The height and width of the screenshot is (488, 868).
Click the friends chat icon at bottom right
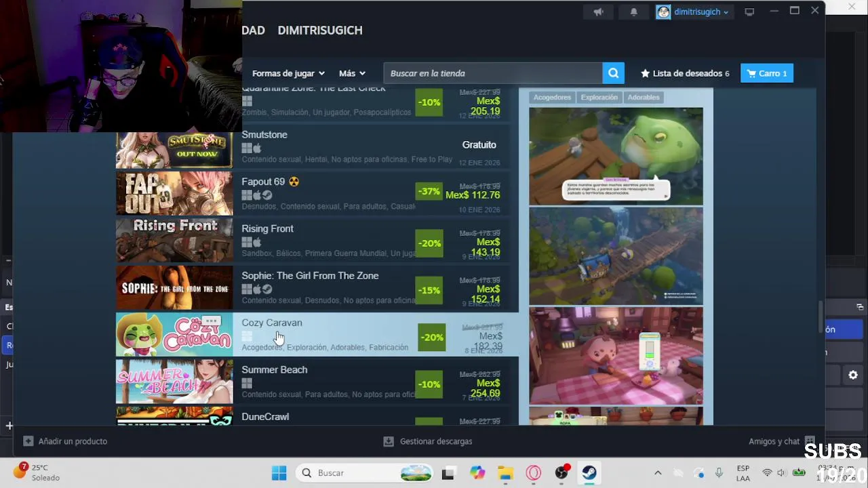tap(810, 441)
